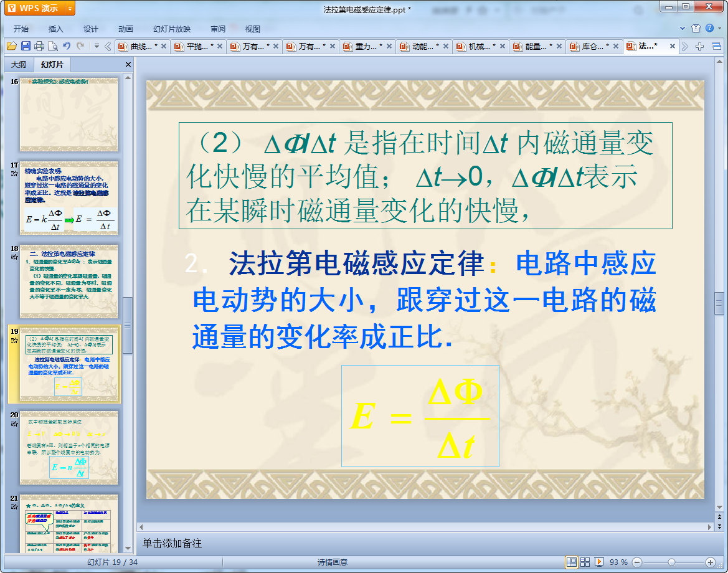Add a new document tab with plus icon
The width and height of the screenshot is (728, 573).
pyautogui.click(x=700, y=46)
